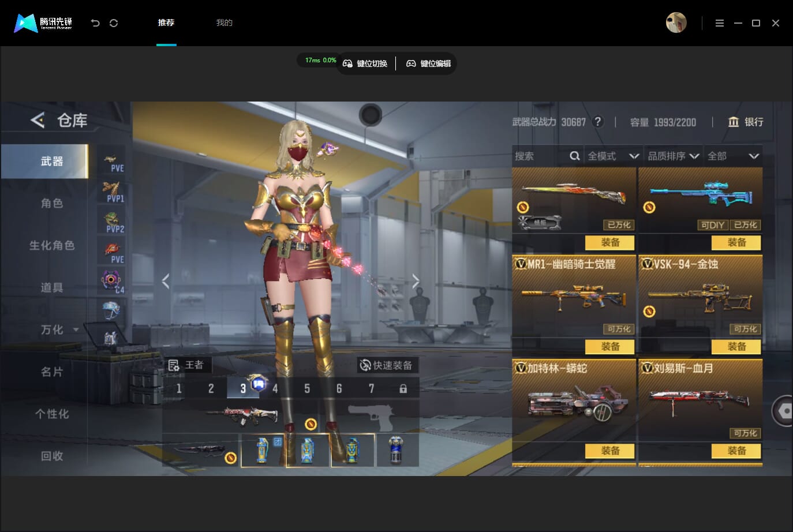
Task: Click the undo arrow icon in top bar
Action: (95, 23)
